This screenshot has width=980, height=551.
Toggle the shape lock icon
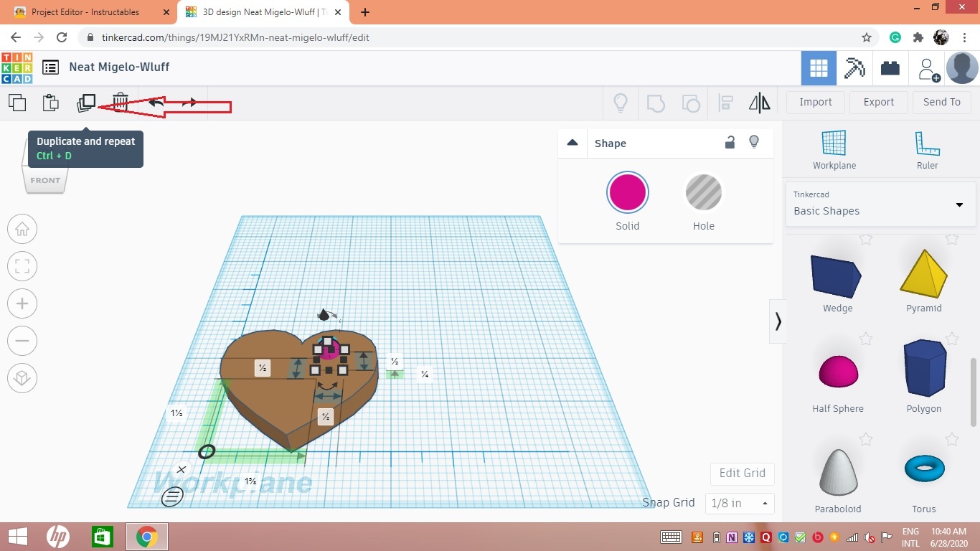point(730,142)
